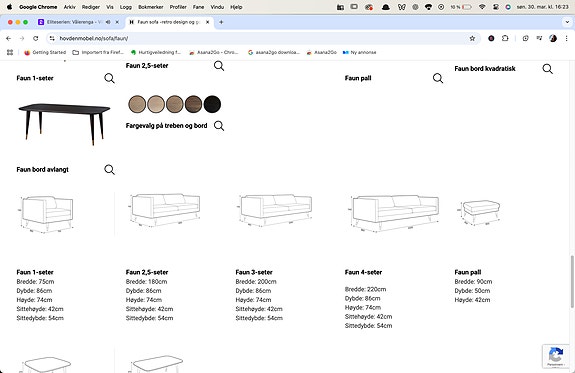Image resolution: width=575 pixels, height=373 pixels.
Task: Click the Faun 3-seter heading text
Action: pos(254,272)
